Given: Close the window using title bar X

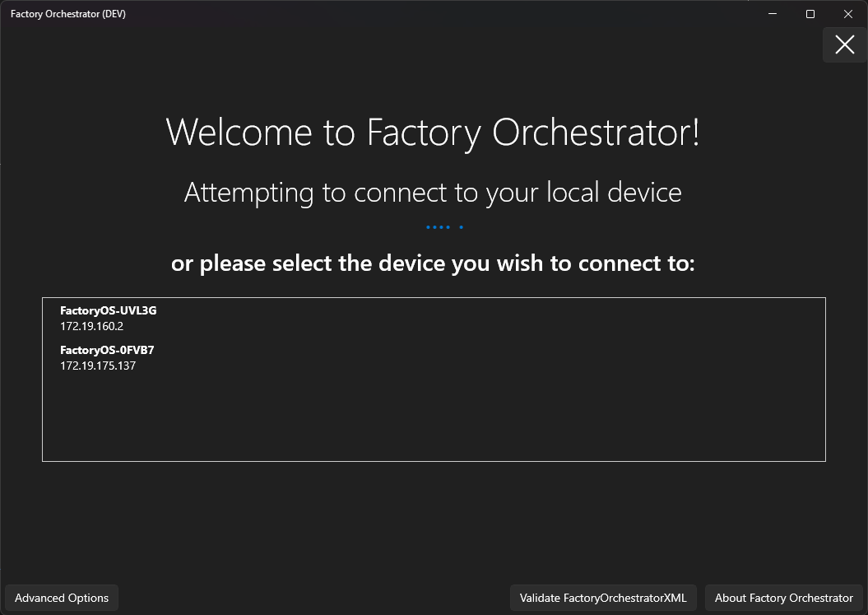Looking at the screenshot, I should [x=848, y=14].
